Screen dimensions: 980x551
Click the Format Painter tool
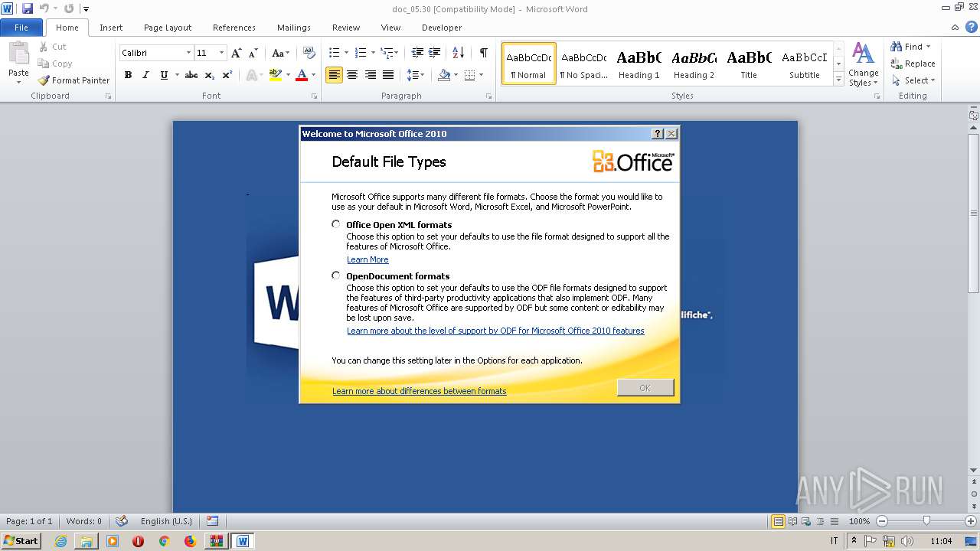pos(73,80)
